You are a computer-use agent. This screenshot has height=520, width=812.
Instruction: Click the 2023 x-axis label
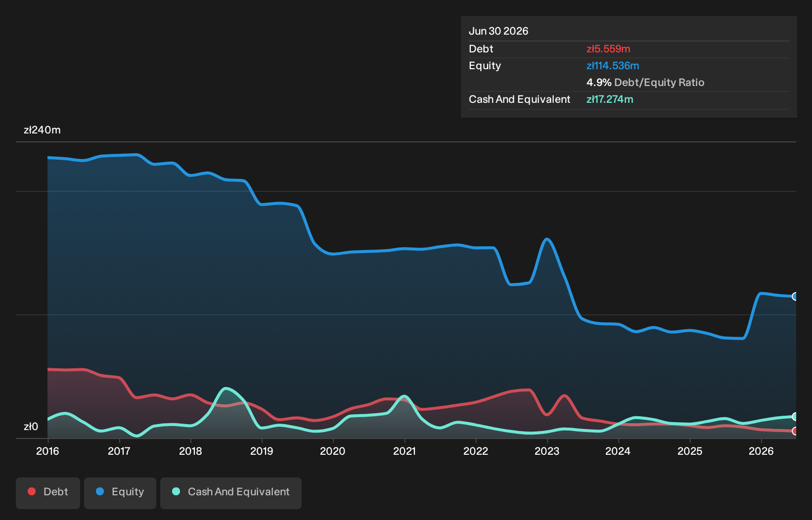547,451
